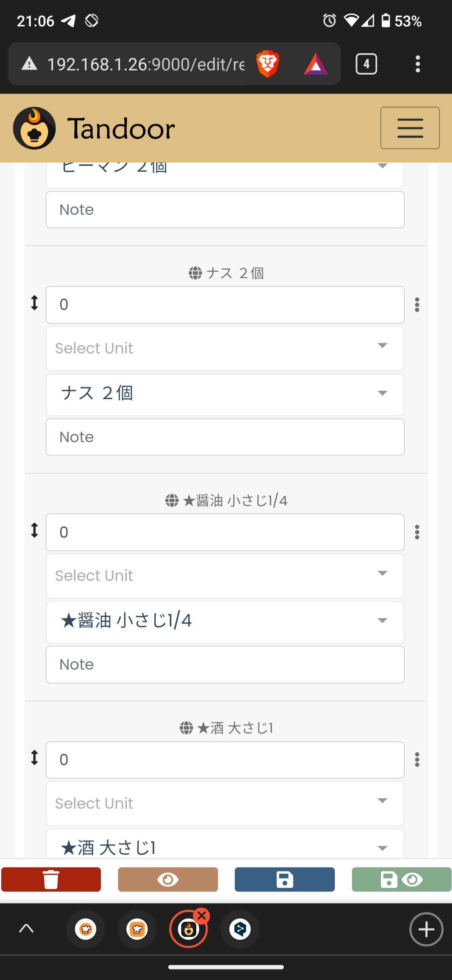Open kebab options for the ナス ingredient
Viewport: 452px width, 980px height.
pyautogui.click(x=417, y=305)
